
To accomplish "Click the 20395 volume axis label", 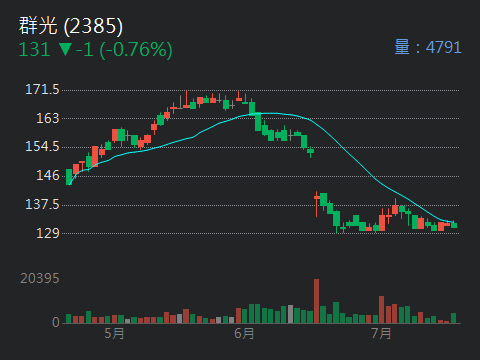I will pyautogui.click(x=40, y=279).
